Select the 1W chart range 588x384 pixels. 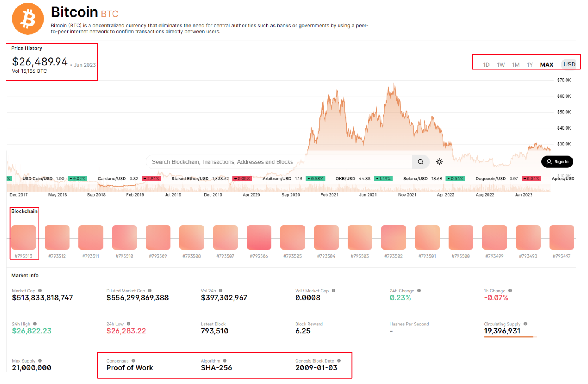point(501,65)
